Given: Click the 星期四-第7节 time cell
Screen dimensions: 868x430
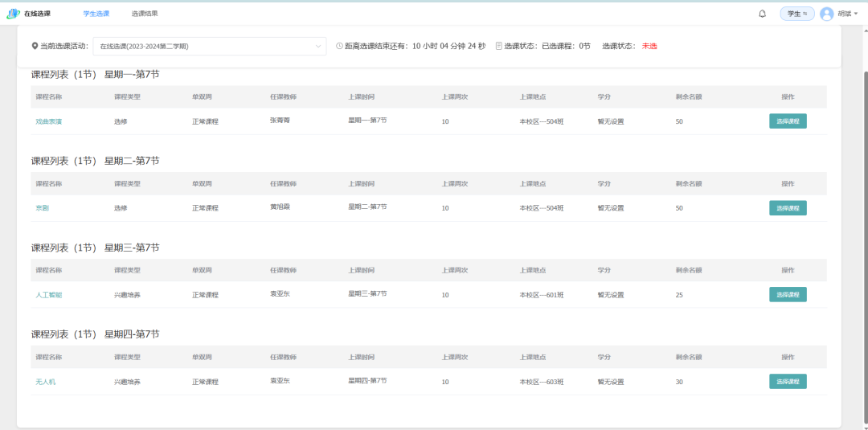Looking at the screenshot, I should [367, 380].
